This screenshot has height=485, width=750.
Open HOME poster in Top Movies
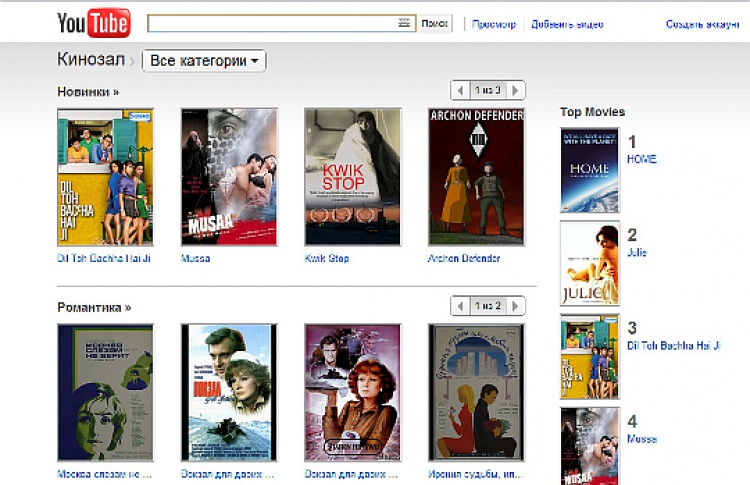coord(590,170)
